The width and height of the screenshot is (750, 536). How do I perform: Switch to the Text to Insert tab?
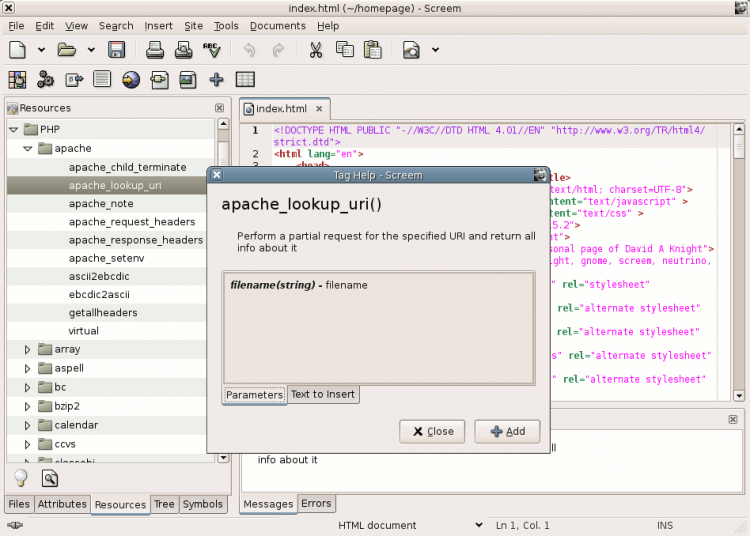pyautogui.click(x=322, y=394)
